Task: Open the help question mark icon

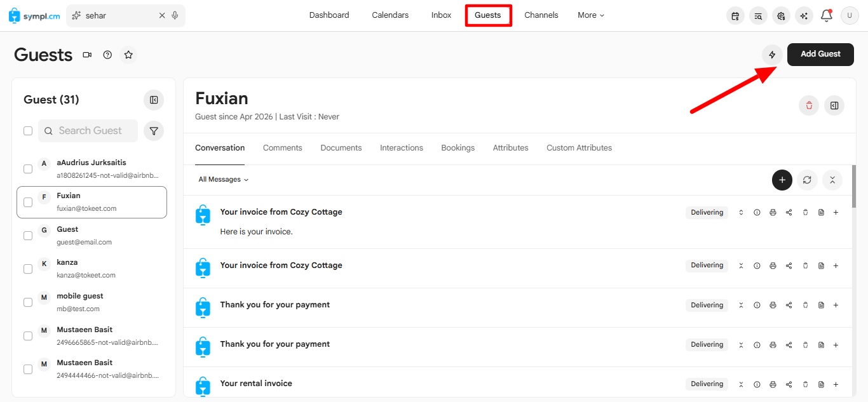Action: point(107,55)
